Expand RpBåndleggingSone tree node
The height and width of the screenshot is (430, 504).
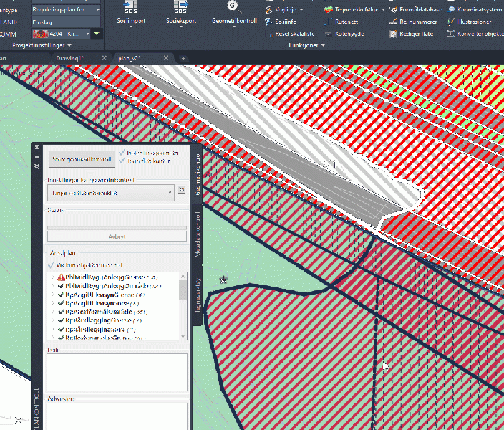(52, 329)
